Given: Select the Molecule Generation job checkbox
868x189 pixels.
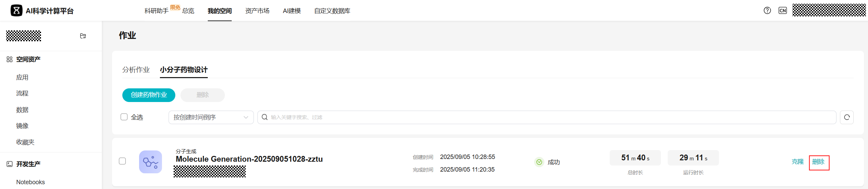Looking at the screenshot, I should tap(122, 161).
